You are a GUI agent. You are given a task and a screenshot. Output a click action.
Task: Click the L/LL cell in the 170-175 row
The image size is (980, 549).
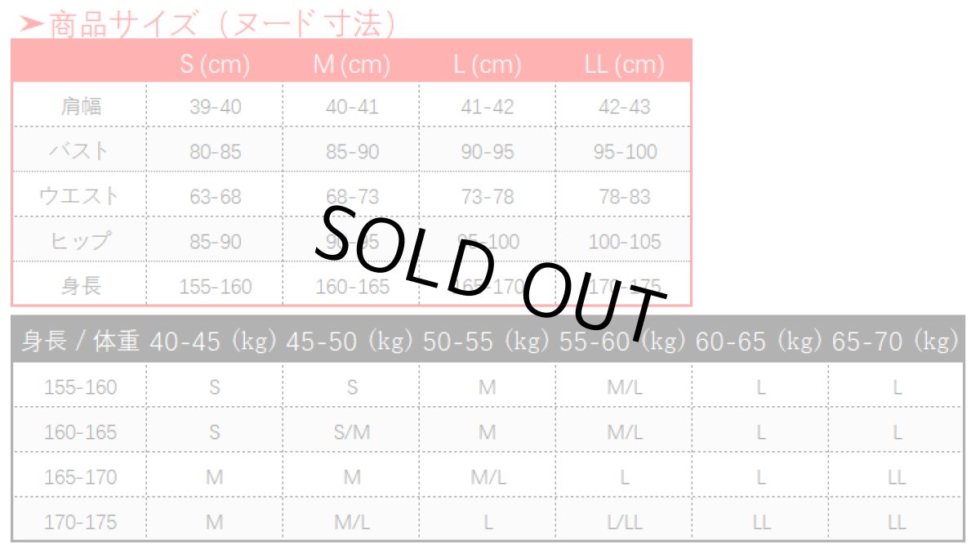click(625, 522)
